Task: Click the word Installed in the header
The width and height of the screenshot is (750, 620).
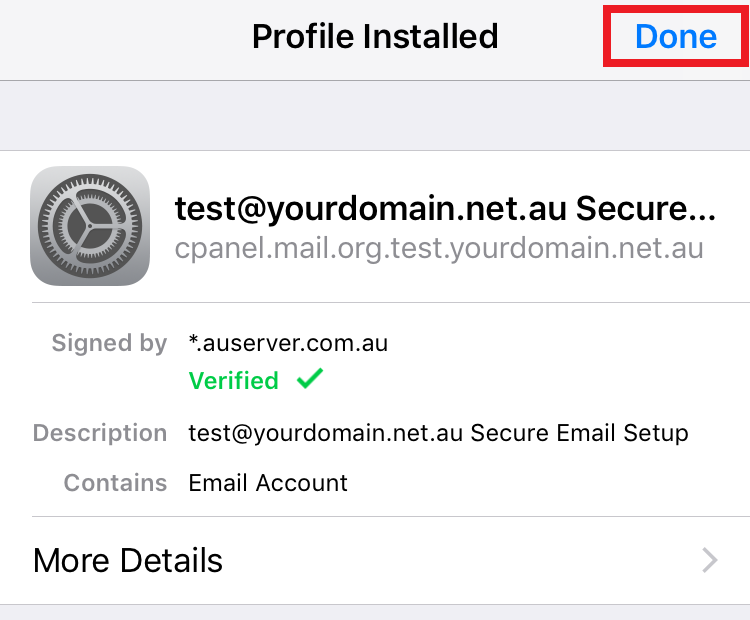Action: pos(430,36)
